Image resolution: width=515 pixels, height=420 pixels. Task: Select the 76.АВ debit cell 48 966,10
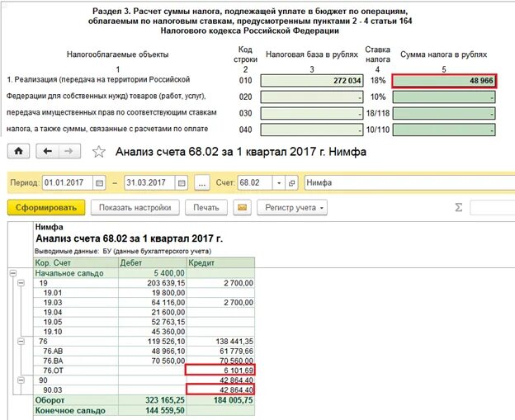point(153,351)
